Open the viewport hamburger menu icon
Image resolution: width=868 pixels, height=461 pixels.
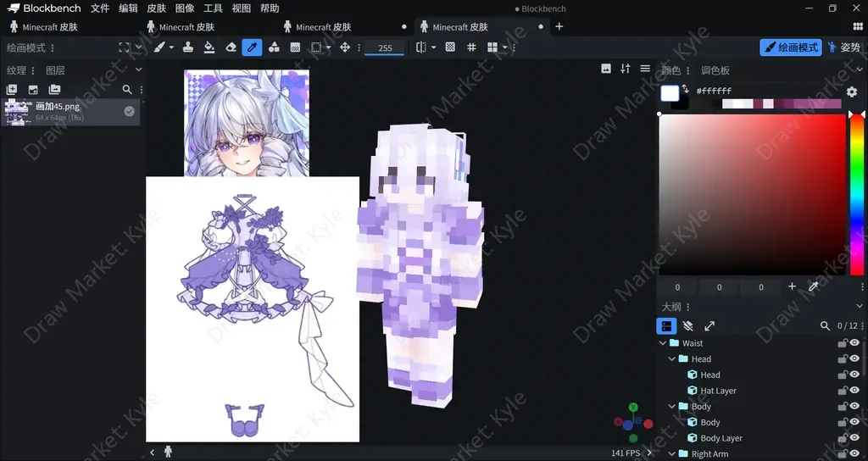(645, 69)
